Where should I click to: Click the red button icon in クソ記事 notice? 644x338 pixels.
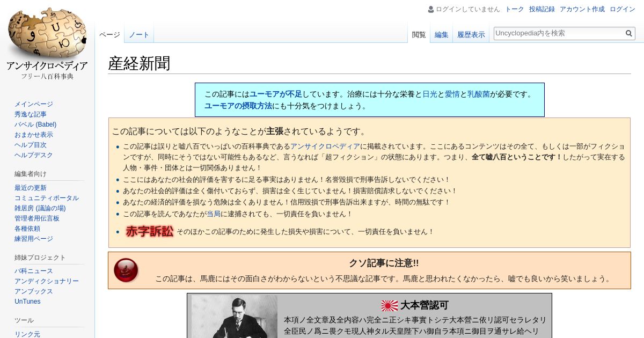coord(126,270)
